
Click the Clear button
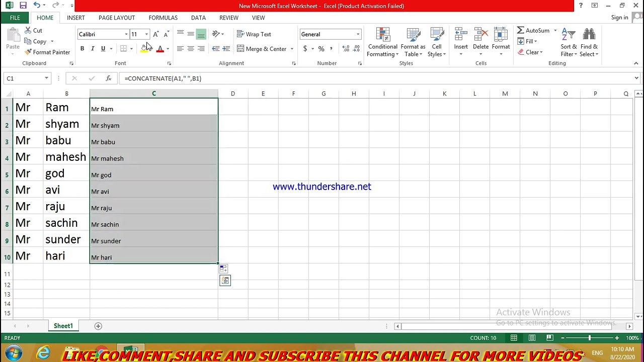point(529,52)
